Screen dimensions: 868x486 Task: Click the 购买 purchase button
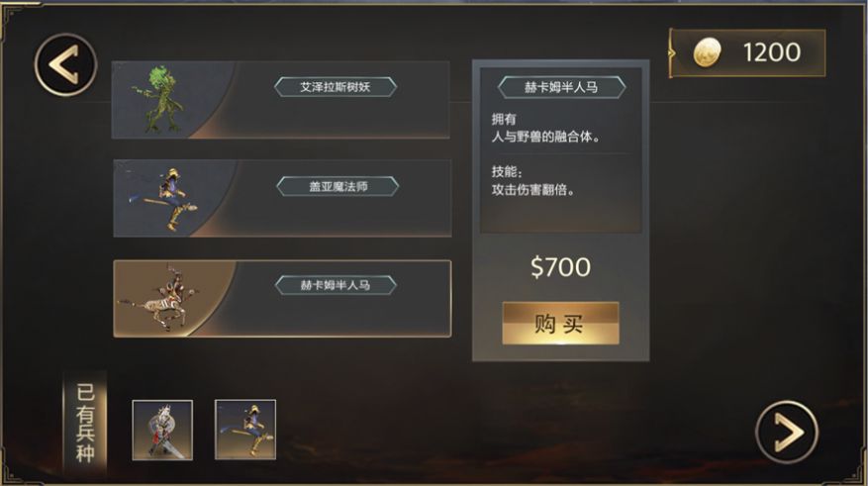pos(560,324)
